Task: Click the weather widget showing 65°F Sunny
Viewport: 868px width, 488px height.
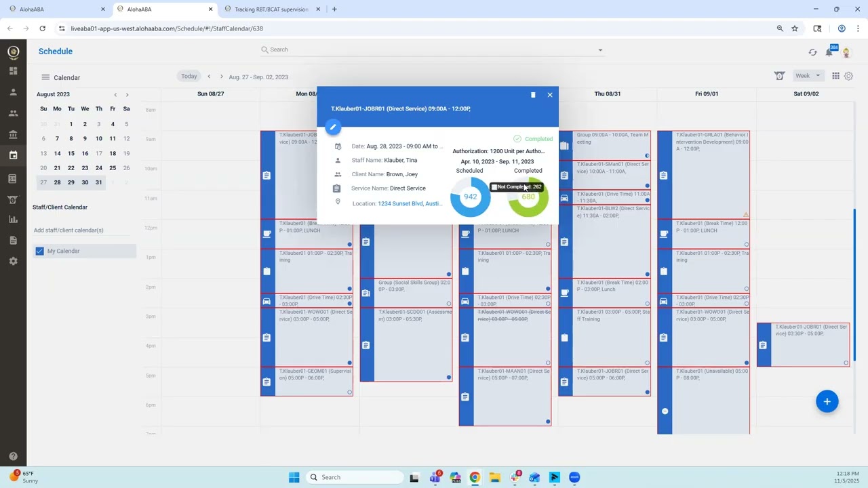Action: pyautogui.click(x=25, y=477)
